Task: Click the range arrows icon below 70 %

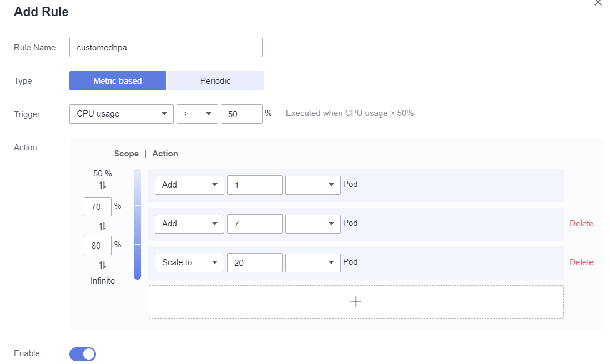Action: coord(103,226)
